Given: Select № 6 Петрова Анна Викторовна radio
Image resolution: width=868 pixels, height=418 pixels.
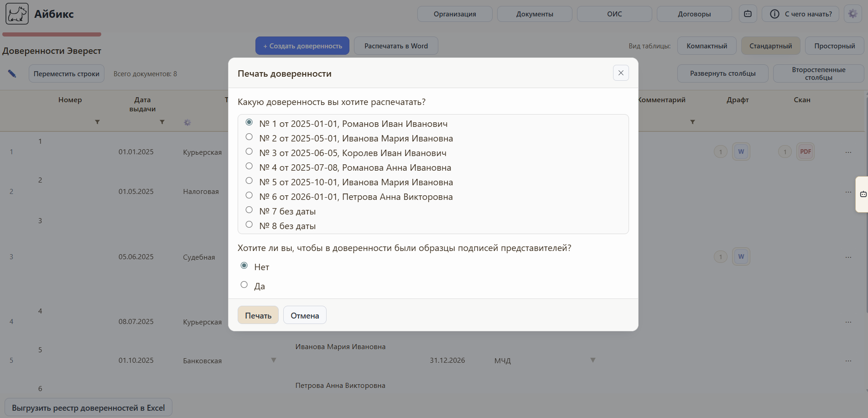Looking at the screenshot, I should coord(249,195).
